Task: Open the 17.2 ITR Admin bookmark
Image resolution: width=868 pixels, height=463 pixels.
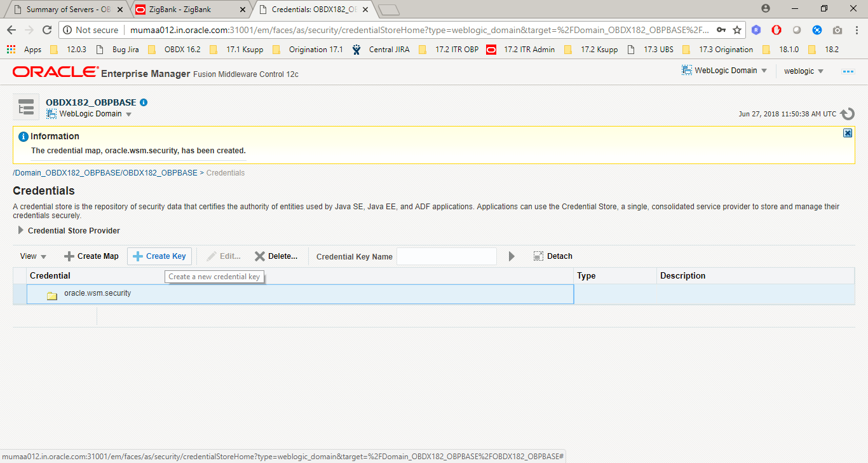Action: (521, 50)
